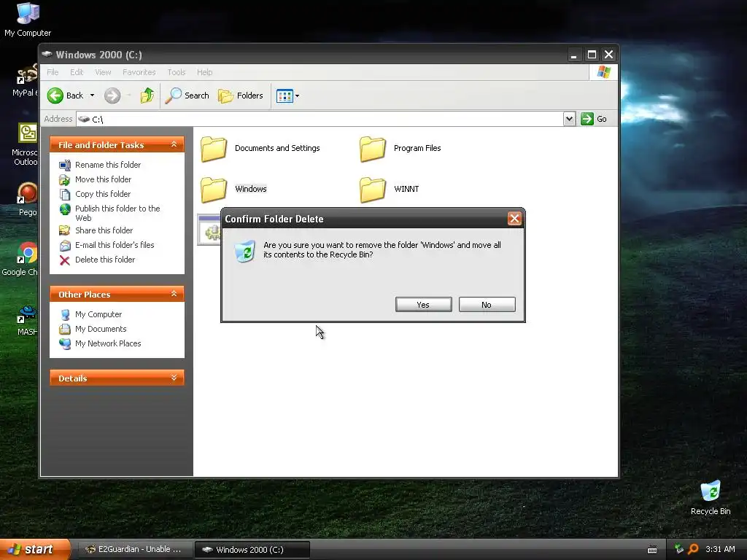Click the MASH desktop shortcut icon
747x560 pixels.
click(x=28, y=314)
